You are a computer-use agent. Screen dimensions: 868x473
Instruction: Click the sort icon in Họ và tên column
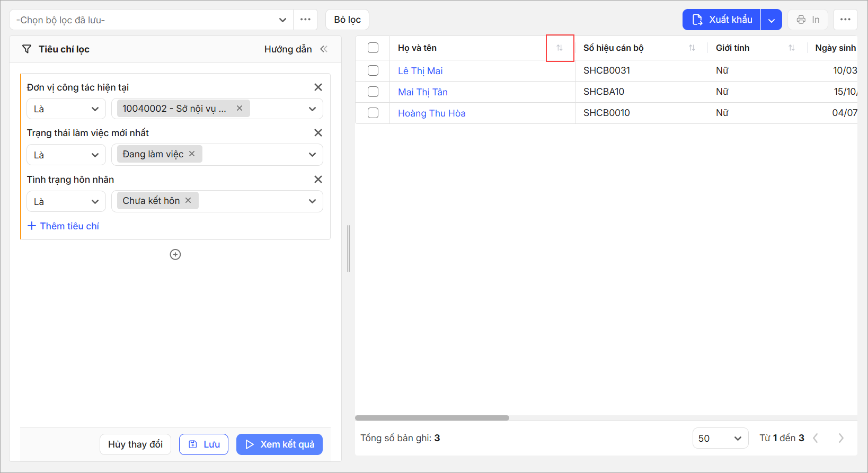click(x=560, y=48)
